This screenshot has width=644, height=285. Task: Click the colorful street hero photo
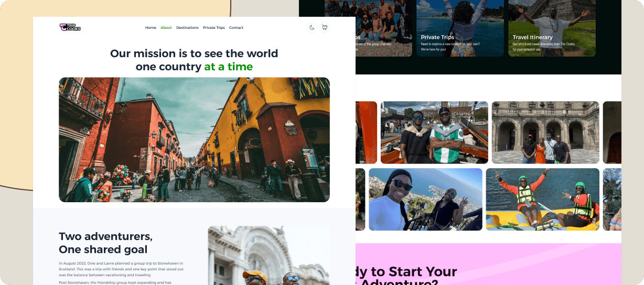point(194,140)
